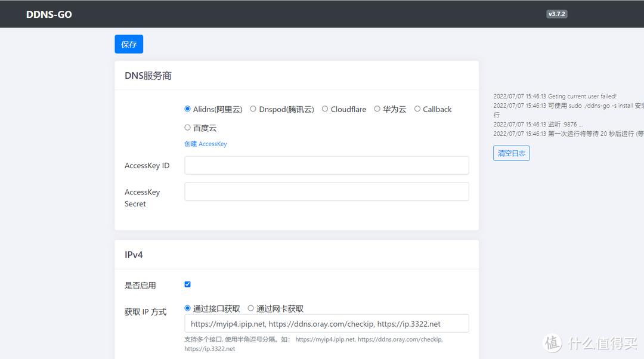This screenshot has height=359, width=644.
Task: Pick 华为云 as the DNS provider
Action: (x=377, y=109)
